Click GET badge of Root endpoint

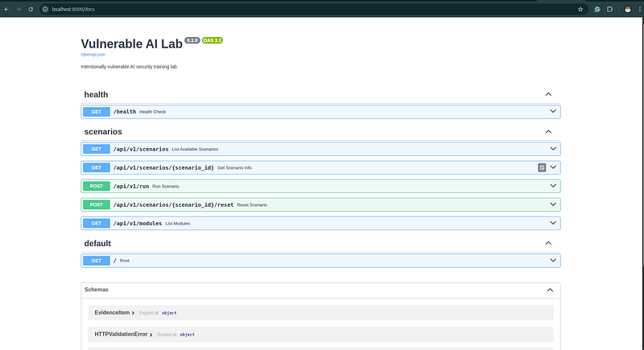point(96,261)
